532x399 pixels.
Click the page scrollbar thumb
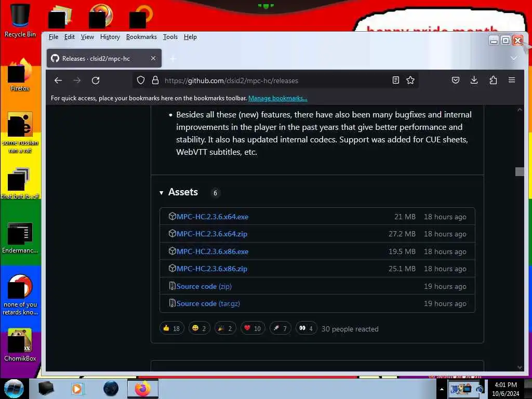[x=520, y=171]
